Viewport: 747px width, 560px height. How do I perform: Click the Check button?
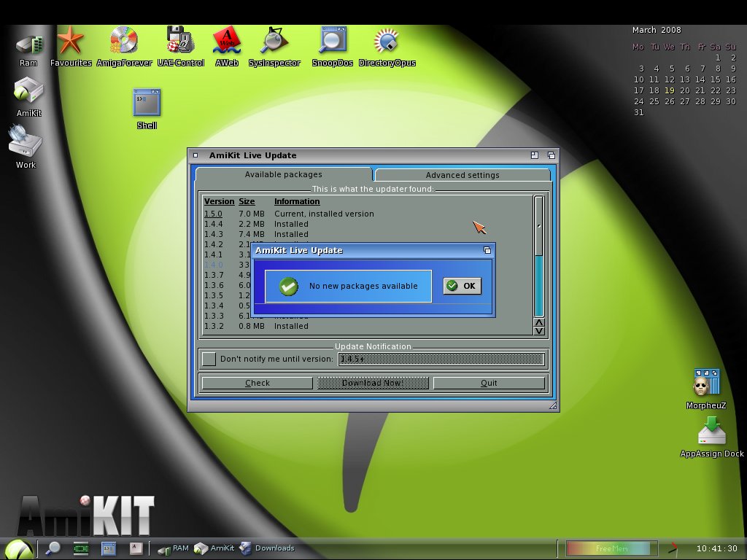[x=258, y=383]
